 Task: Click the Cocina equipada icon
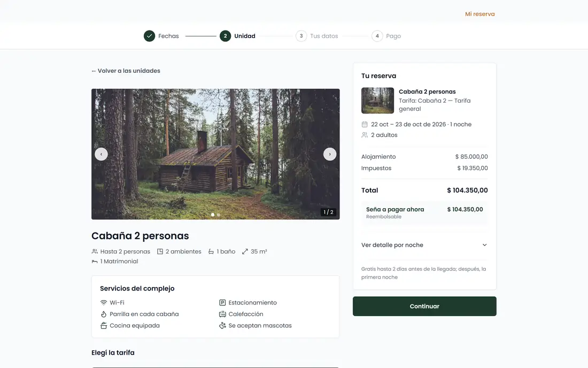pyautogui.click(x=104, y=326)
